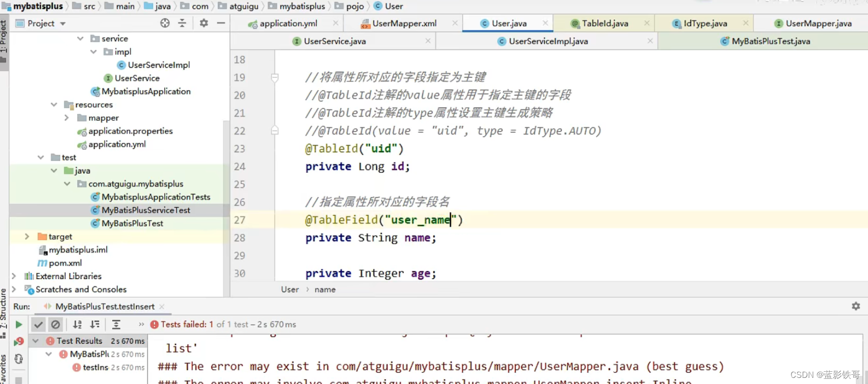Select pom.xml file

60,263
